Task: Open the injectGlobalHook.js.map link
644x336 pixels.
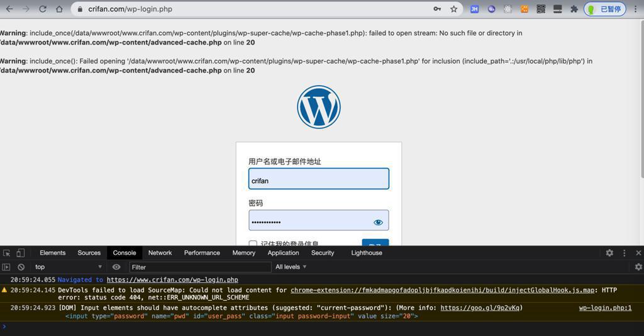Action: click(443, 290)
